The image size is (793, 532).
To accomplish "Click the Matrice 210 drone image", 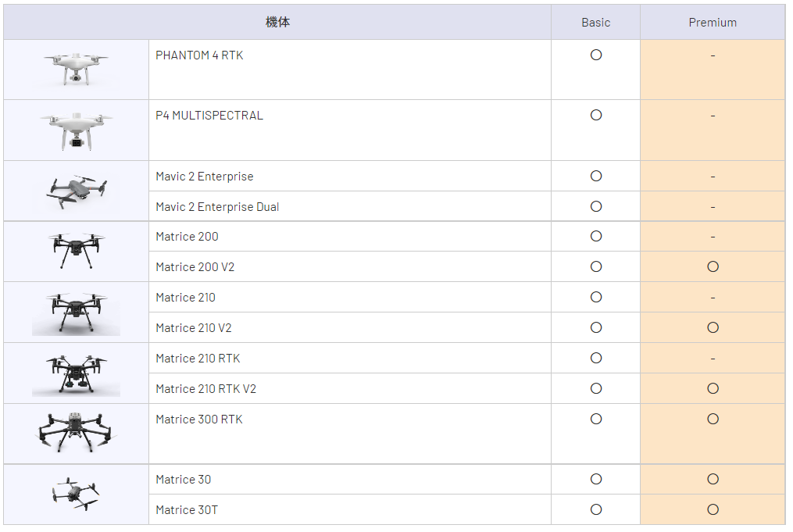I will click(x=76, y=312).
